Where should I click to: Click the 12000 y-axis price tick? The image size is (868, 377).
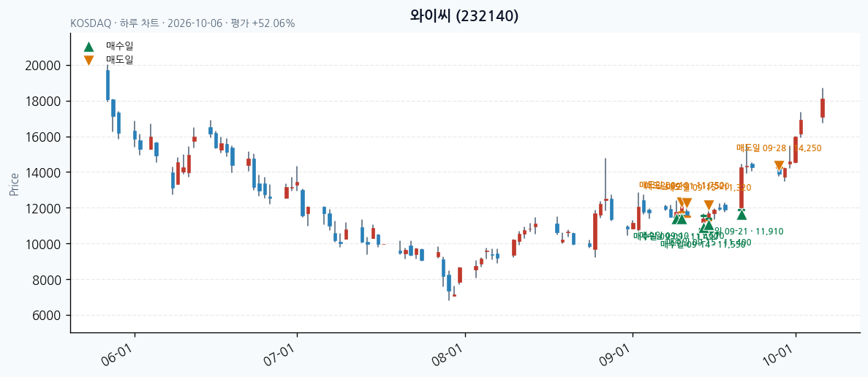pyautogui.click(x=43, y=208)
